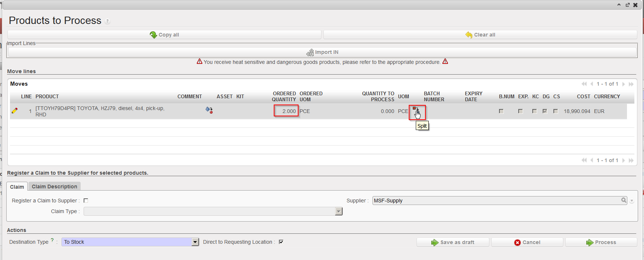Go to first page in top Moves pager
This screenshot has height=260, width=644.
[584, 84]
